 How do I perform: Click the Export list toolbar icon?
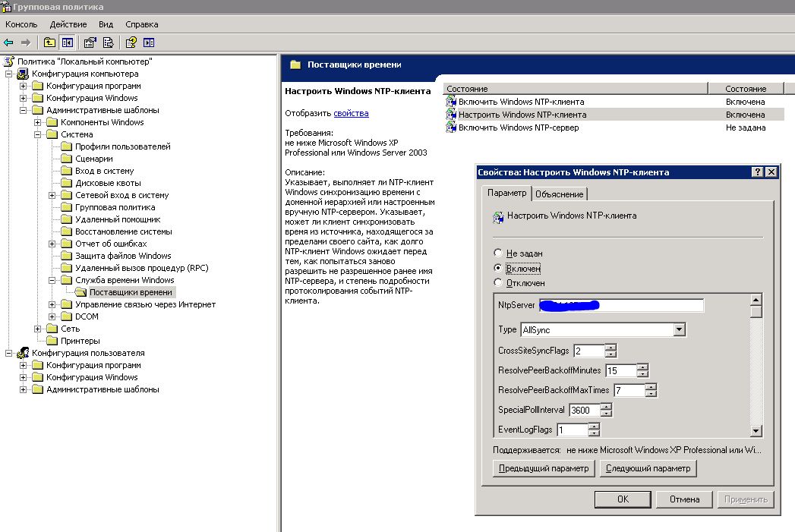108,42
